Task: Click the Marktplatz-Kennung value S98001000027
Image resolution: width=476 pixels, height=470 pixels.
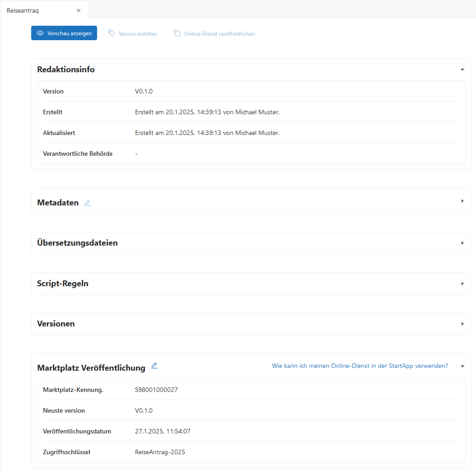Action: [156, 390]
